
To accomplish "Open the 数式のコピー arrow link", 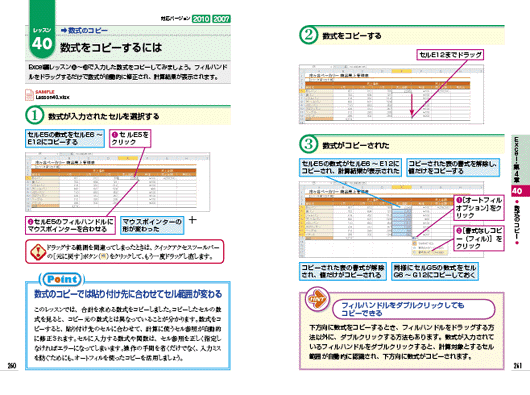I will pyautogui.click(x=85, y=30).
